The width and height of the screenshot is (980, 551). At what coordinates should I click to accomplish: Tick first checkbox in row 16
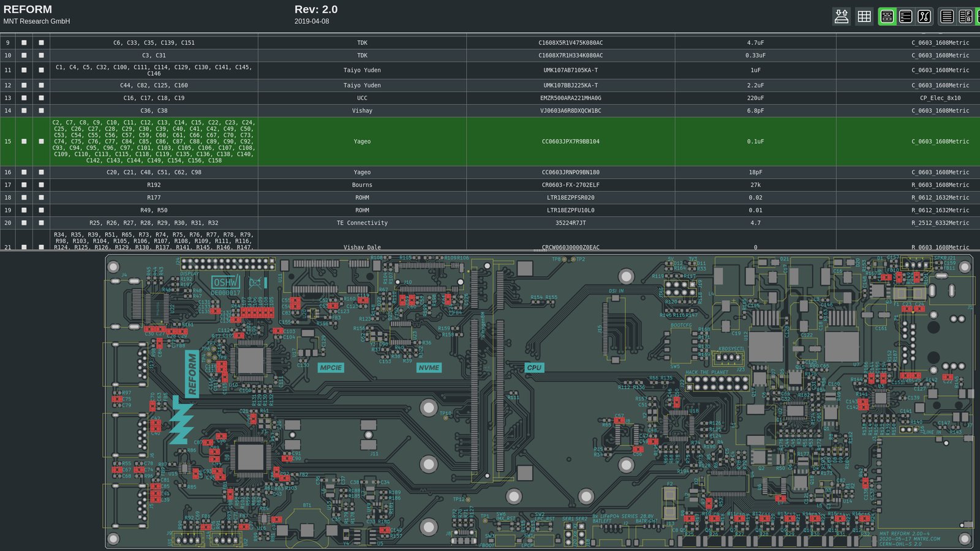point(24,173)
